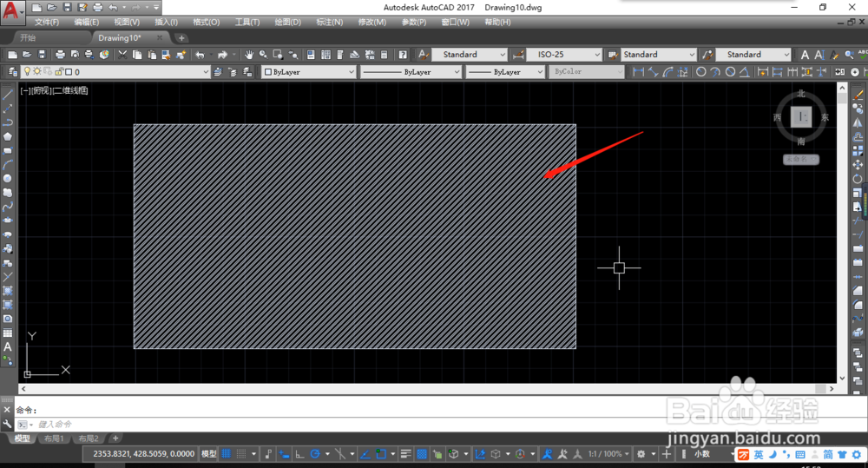This screenshot has height=468, width=868.
Task: Toggle grid display in the status bar
Action: (x=226, y=453)
